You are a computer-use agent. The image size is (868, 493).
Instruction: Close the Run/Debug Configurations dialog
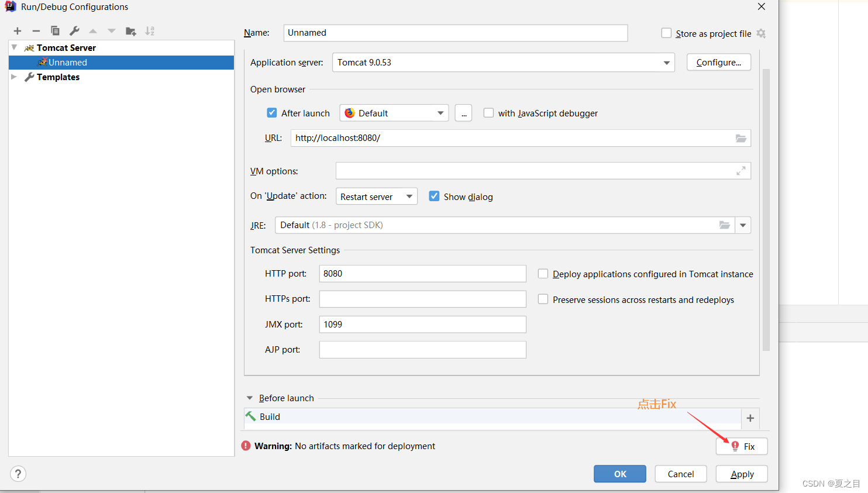point(762,6)
